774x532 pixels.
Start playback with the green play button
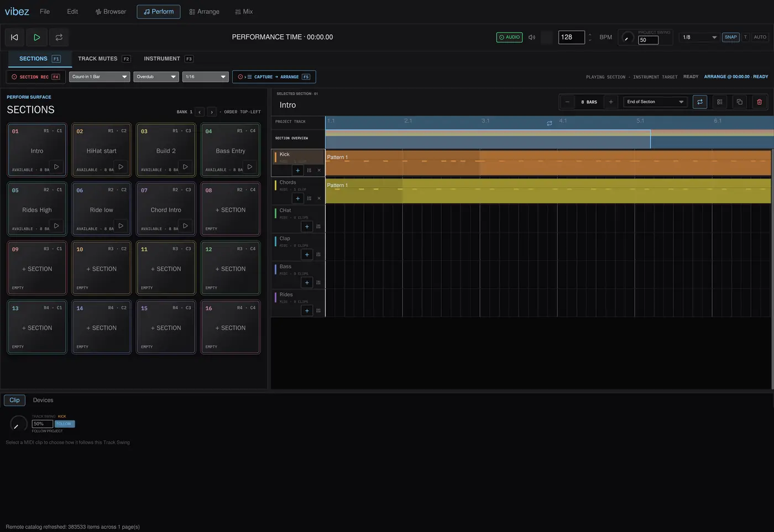pos(36,37)
